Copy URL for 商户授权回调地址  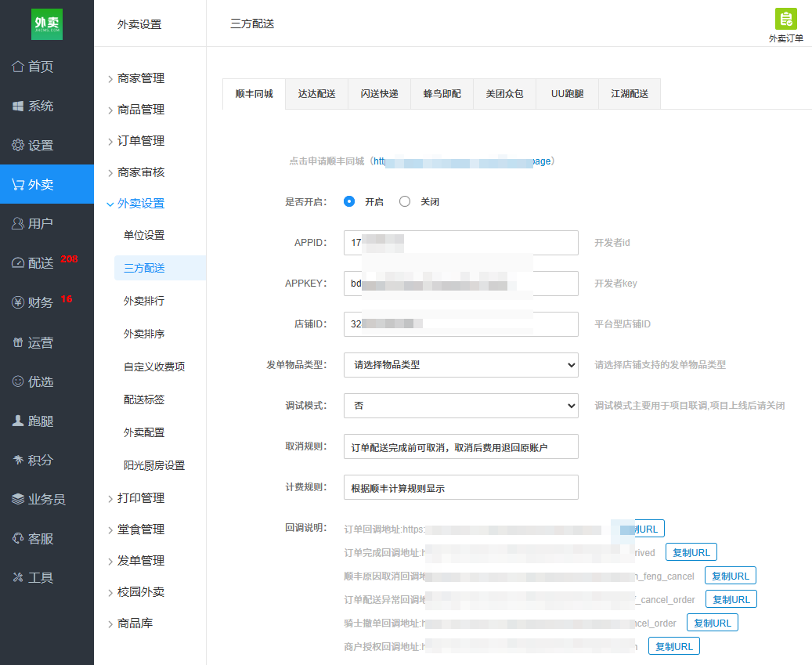[x=673, y=646]
